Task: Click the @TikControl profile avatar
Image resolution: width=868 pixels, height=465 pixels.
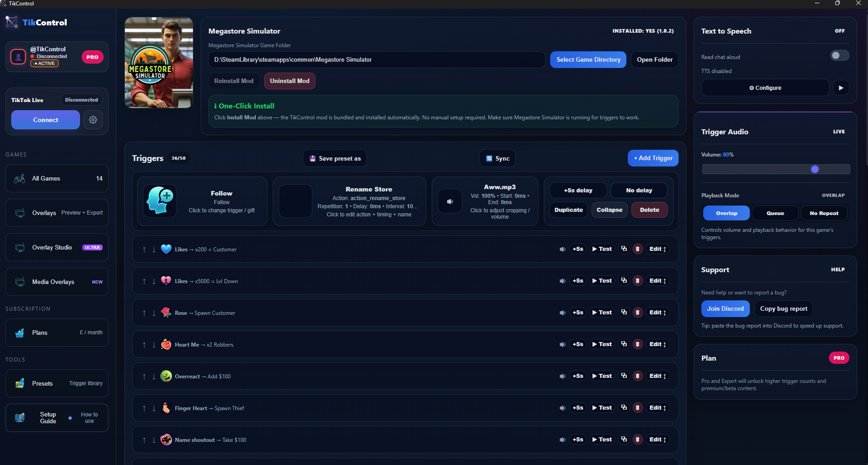Action: [18, 57]
